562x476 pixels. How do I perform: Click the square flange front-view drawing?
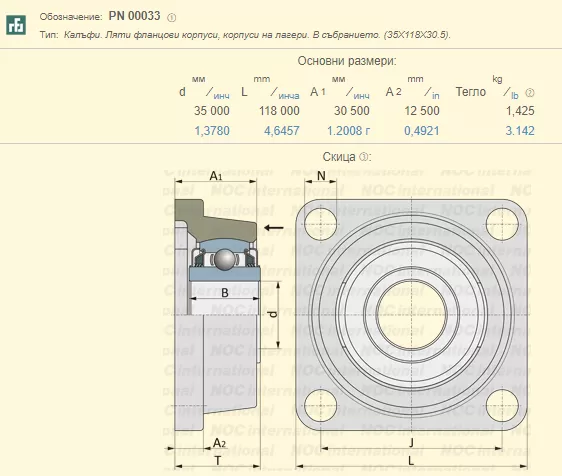click(x=412, y=315)
